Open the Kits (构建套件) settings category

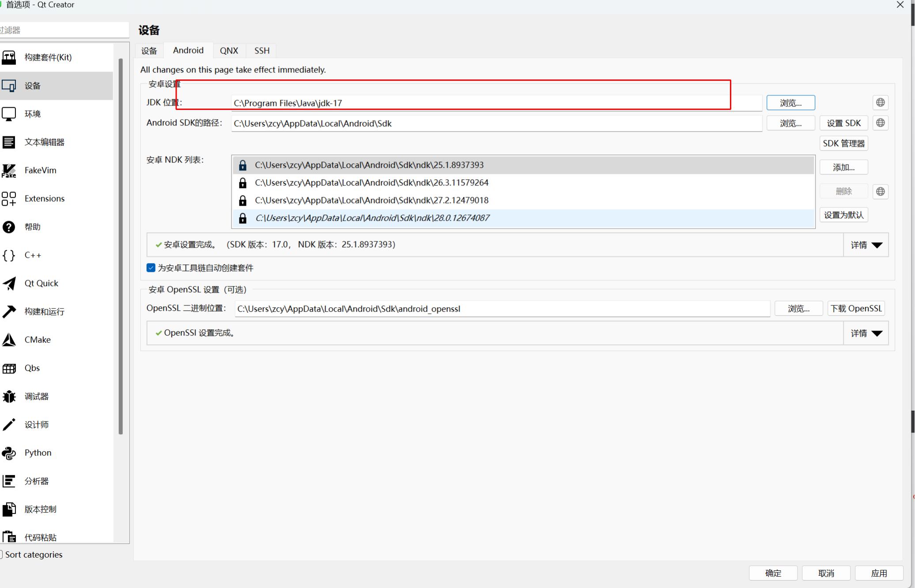tap(48, 57)
